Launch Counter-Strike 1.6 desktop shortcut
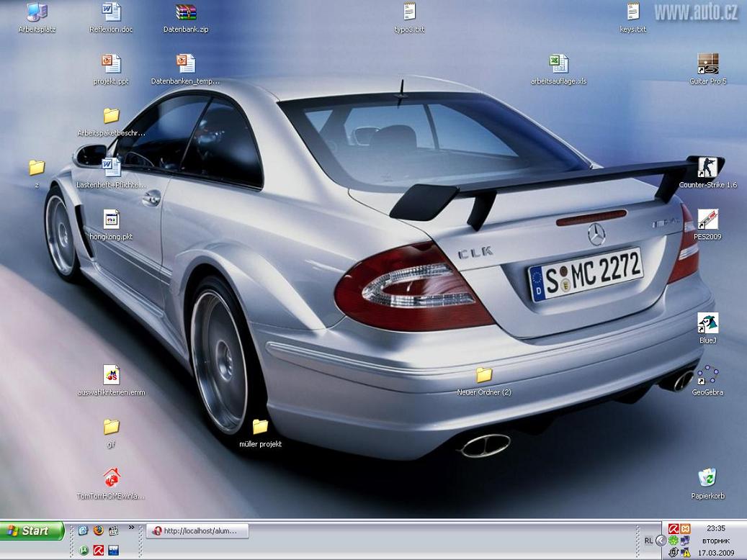Viewport: 747px width, 560px height. coord(707,168)
